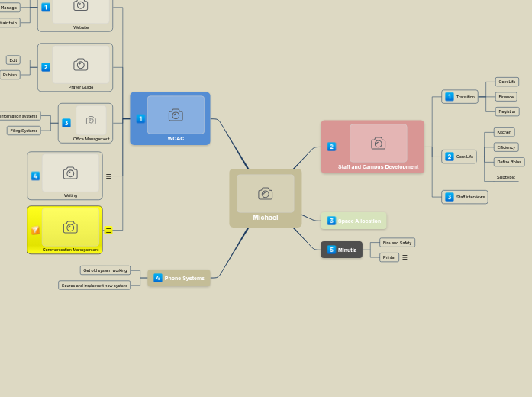
Task: Click the camera placeholder in Michael central node
Action: click(265, 193)
